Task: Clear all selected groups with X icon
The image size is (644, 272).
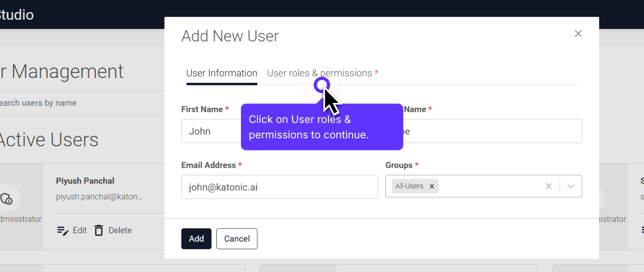Action: (548, 186)
